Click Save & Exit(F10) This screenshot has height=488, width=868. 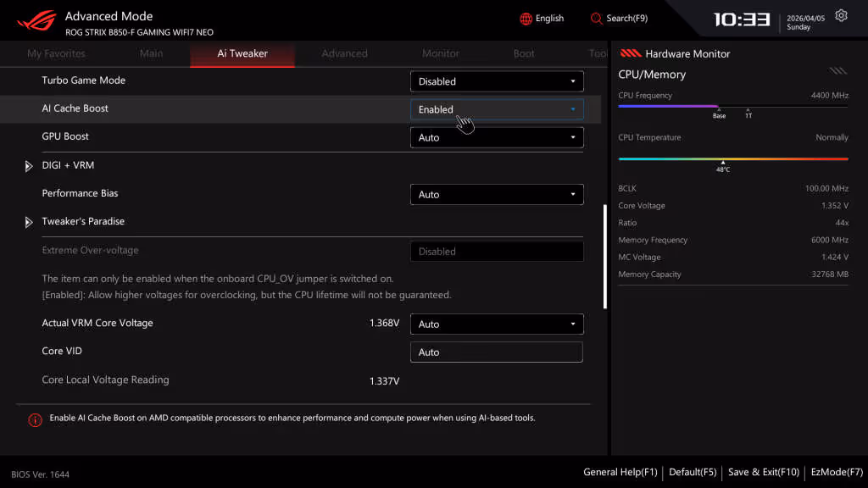coord(762,472)
